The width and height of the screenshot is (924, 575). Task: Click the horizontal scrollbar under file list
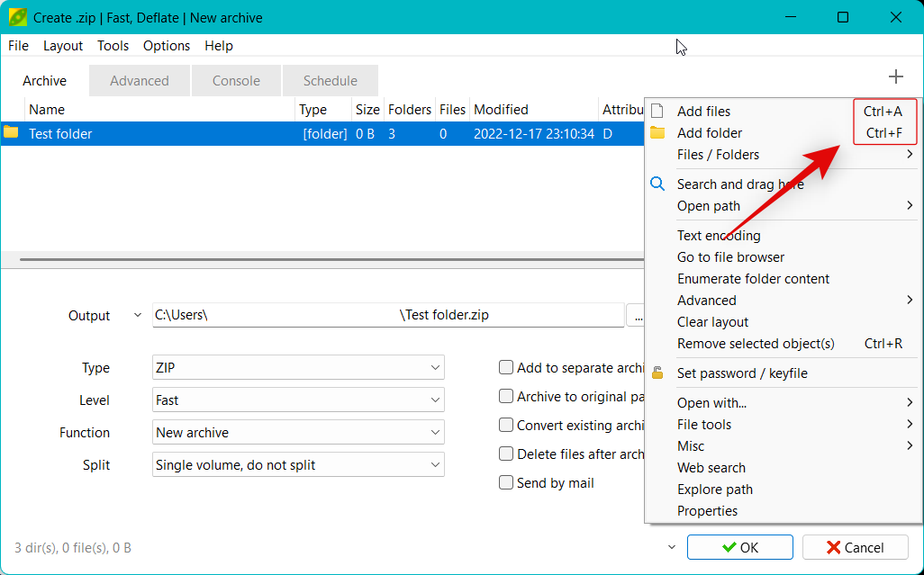(324, 259)
